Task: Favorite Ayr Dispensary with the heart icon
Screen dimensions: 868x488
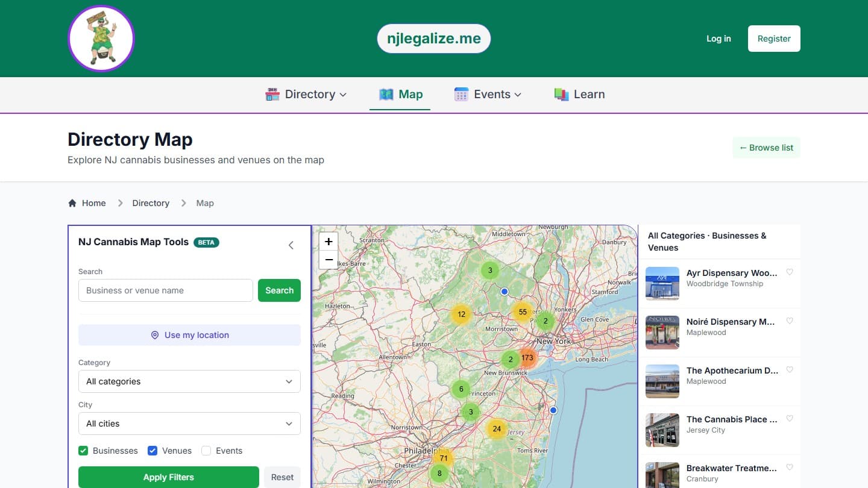Action: point(790,272)
